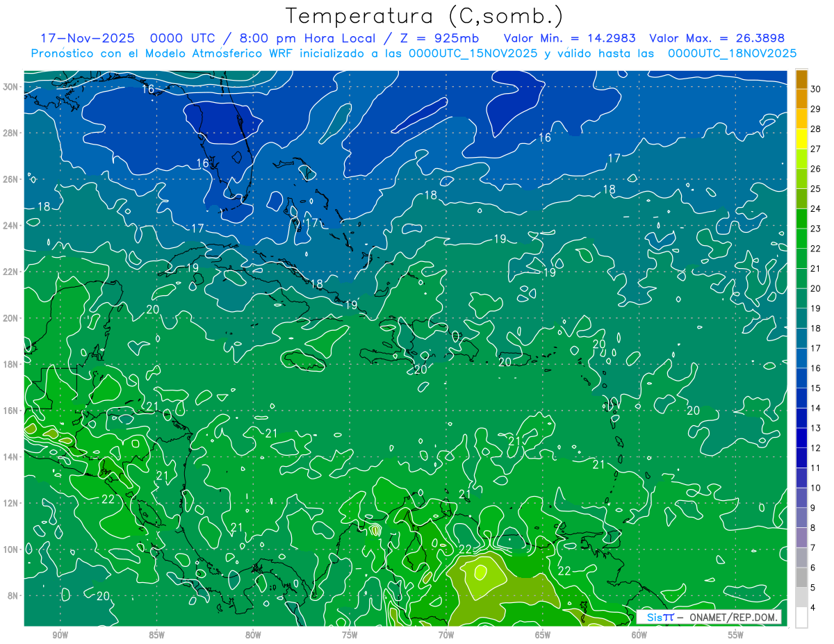Click the "28" label on the color scale
This screenshot has width=834, height=644.
[x=815, y=129]
